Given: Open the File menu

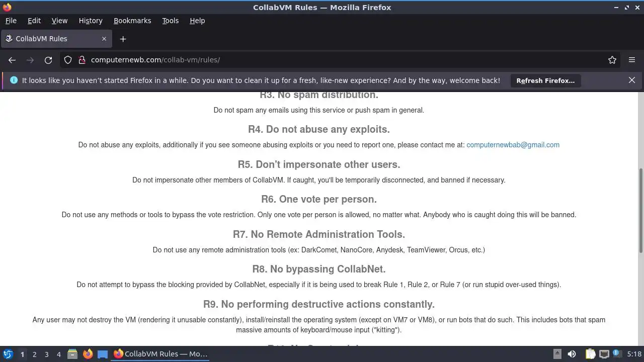Looking at the screenshot, I should tap(11, 21).
